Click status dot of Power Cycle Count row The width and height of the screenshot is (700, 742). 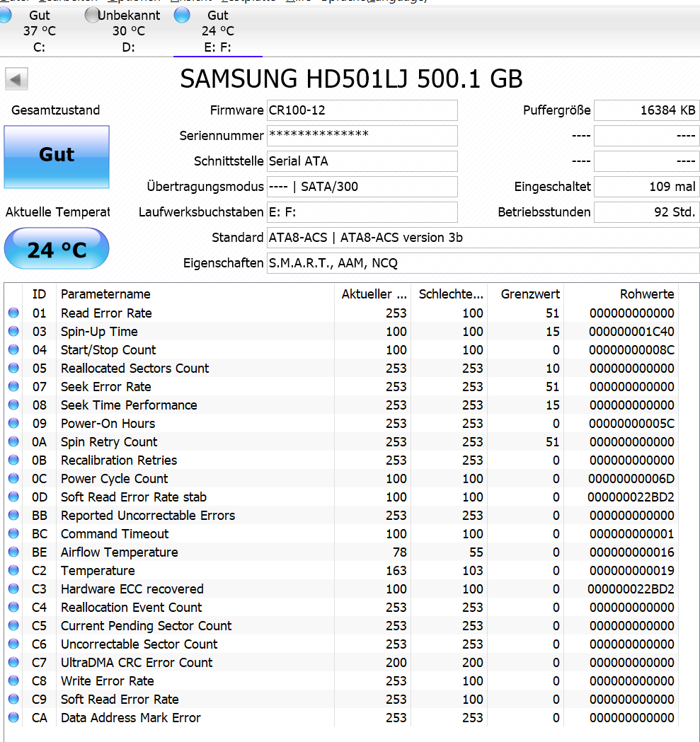[13, 478]
